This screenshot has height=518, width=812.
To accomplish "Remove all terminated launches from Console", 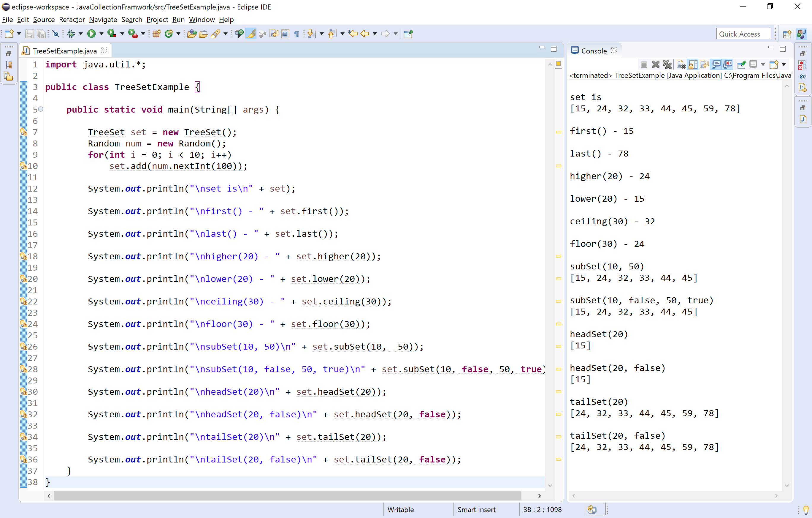I will click(x=667, y=64).
